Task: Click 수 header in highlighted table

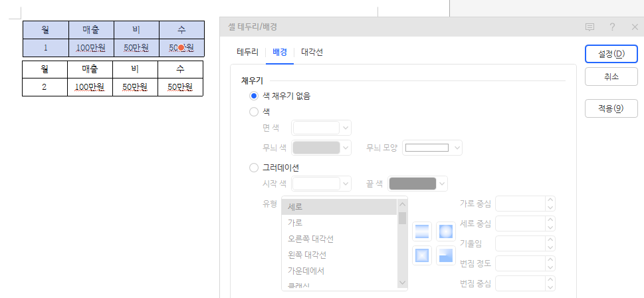Action: pyautogui.click(x=181, y=30)
